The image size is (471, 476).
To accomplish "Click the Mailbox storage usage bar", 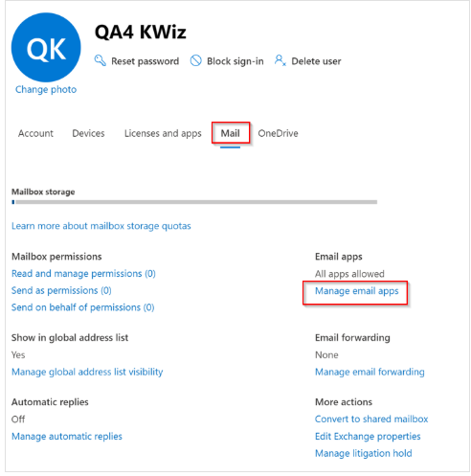I will 194,202.
